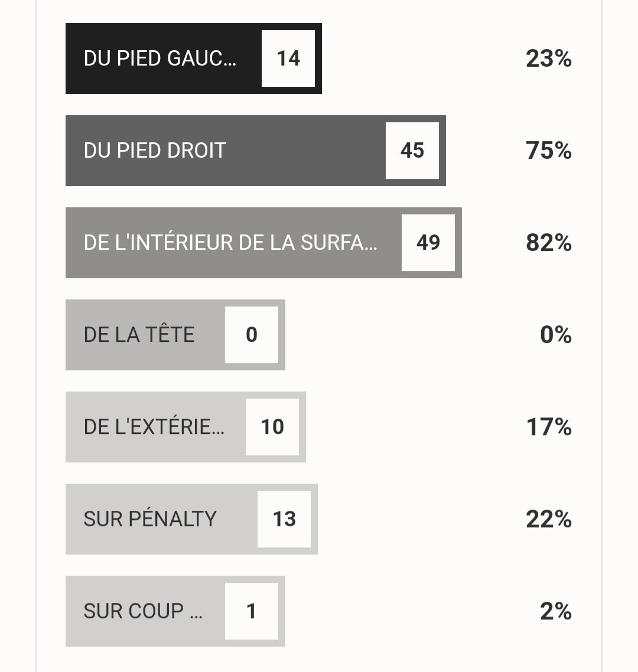Click the 23% percentage label
The image size is (638, 672).
pyautogui.click(x=548, y=58)
